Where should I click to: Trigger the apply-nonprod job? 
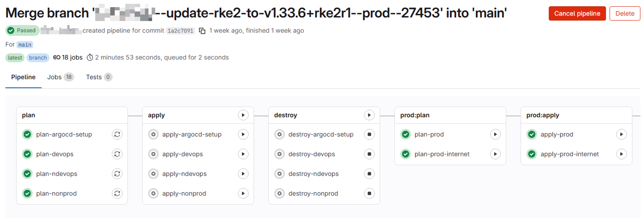point(243,193)
